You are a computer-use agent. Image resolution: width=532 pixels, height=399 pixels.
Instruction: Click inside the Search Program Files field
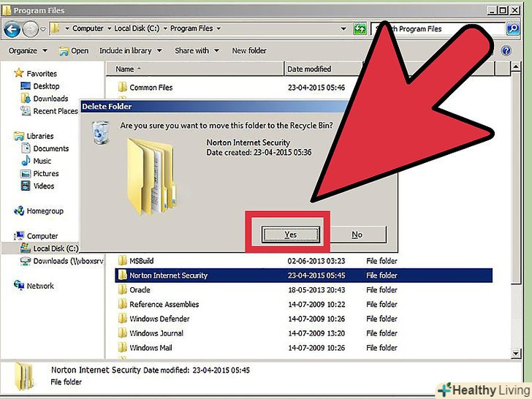click(x=438, y=28)
